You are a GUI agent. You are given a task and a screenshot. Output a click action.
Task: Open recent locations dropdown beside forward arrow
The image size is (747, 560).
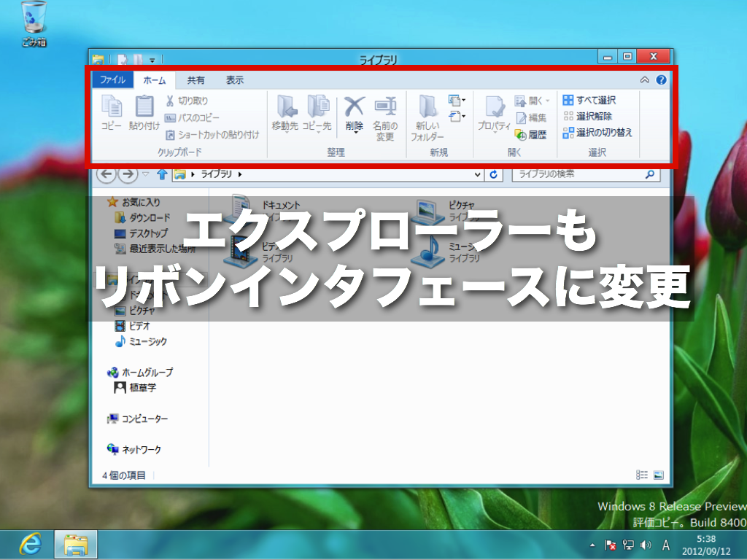[x=146, y=174]
